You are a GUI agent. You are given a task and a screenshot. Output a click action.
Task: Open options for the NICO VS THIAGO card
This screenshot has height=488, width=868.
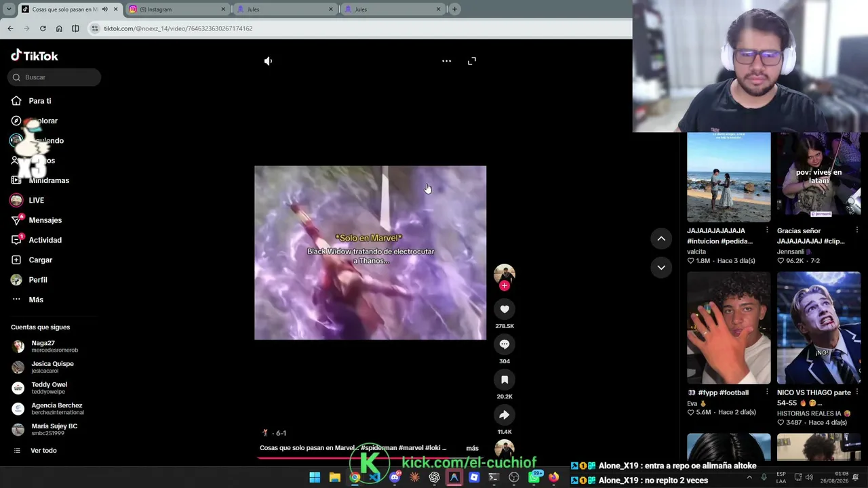[x=856, y=392]
